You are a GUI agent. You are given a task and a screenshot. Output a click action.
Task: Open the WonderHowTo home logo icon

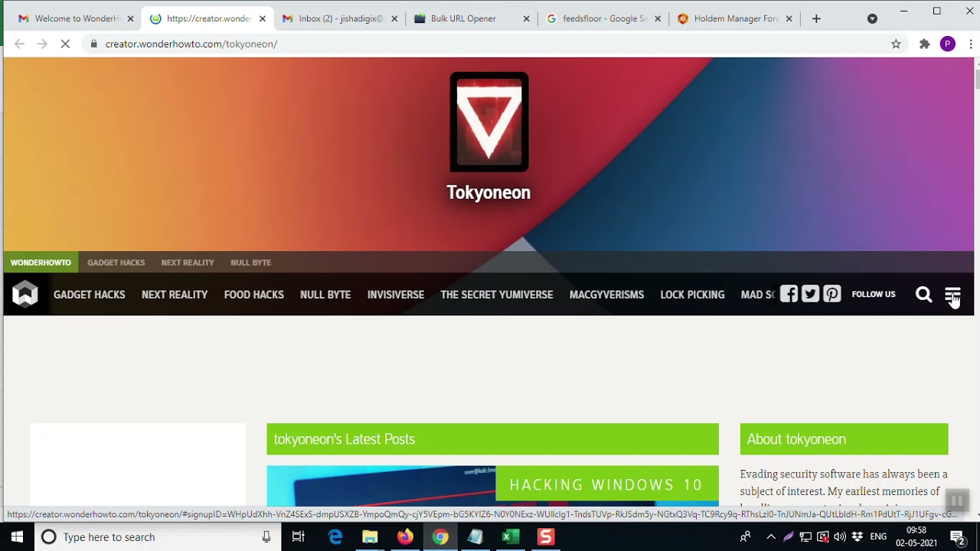(24, 294)
